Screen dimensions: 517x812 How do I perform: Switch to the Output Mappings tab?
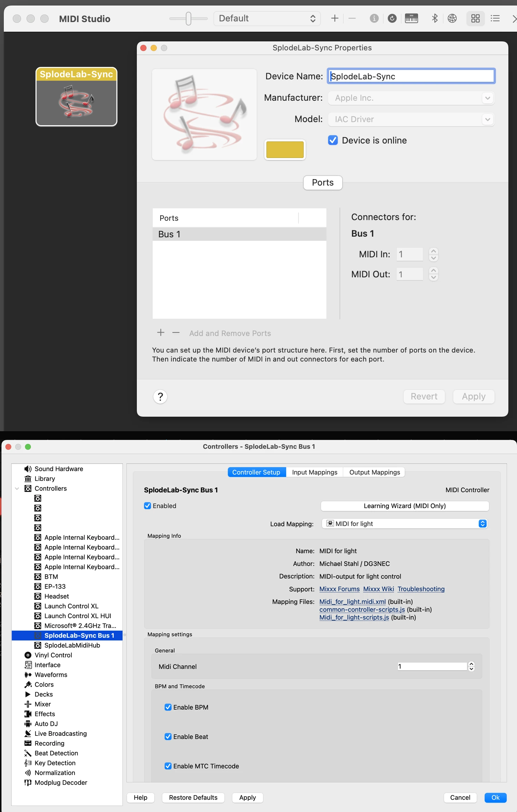pos(374,472)
